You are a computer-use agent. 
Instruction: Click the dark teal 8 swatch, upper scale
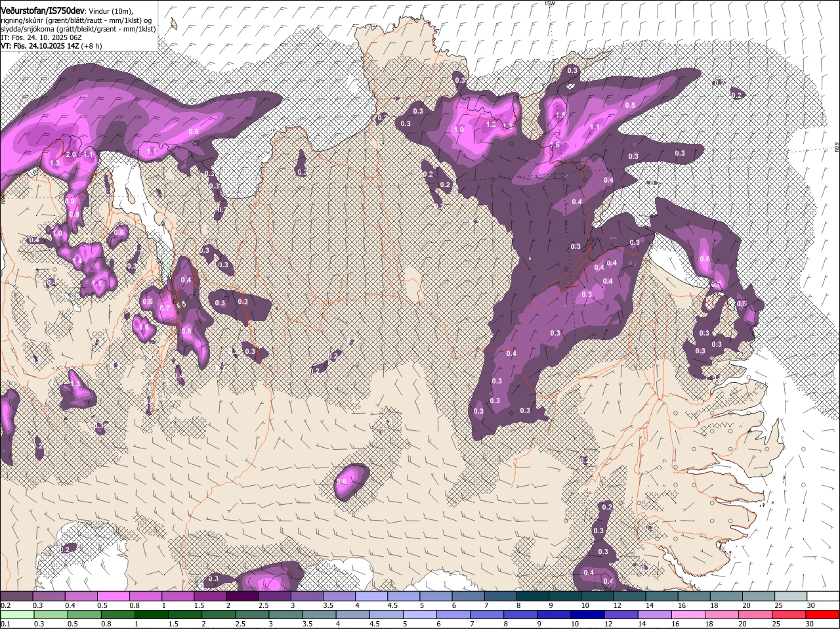click(x=532, y=596)
